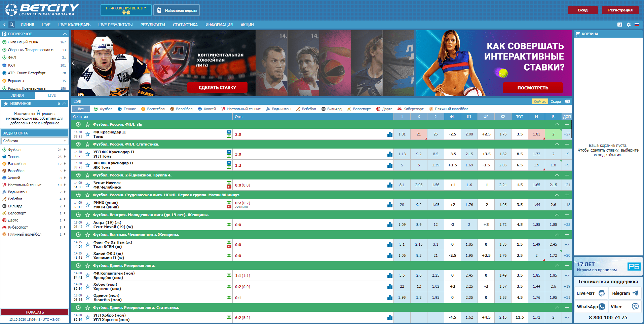The height and width of the screenshot is (324, 644).
Task: Star league Футбол. Дания. Резервная лига.
Action: [87, 266]
